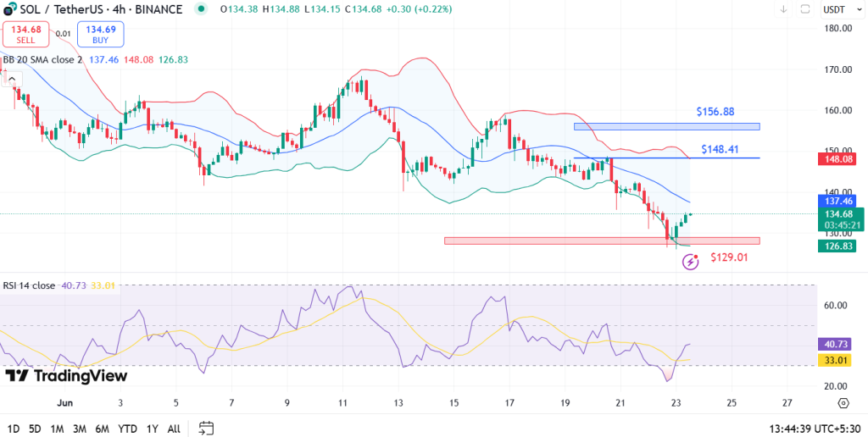Click the green market status dot
This screenshot has height=437, width=868.
[x=200, y=8]
